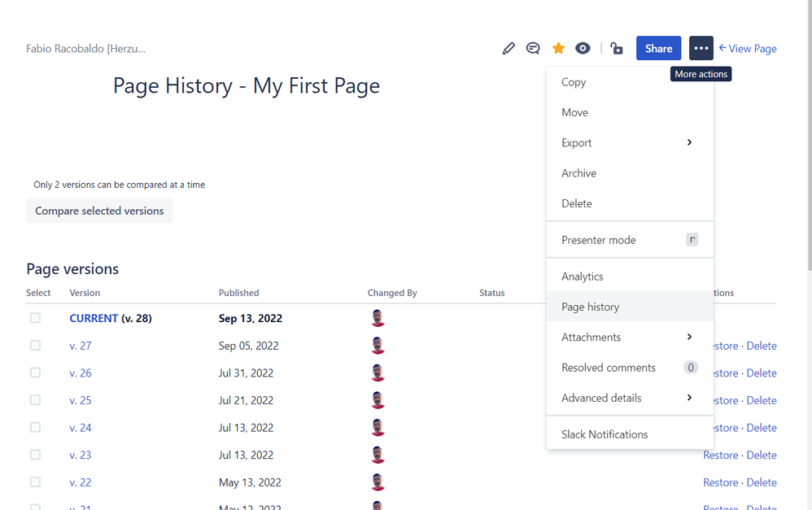
Task: Click the Jul 31, 2022 date
Action: click(x=246, y=373)
